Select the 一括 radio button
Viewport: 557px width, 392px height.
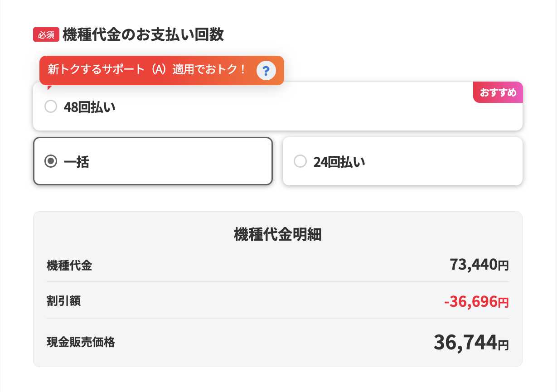tap(51, 161)
